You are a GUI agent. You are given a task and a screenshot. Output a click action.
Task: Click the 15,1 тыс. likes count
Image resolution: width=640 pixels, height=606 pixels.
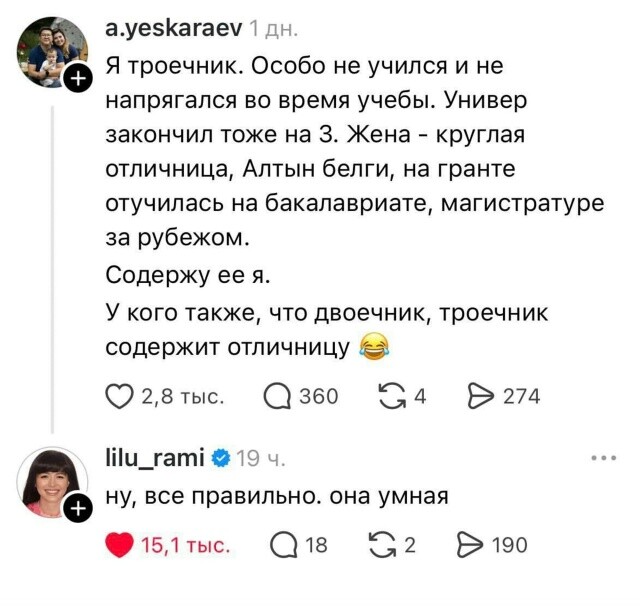tap(186, 545)
